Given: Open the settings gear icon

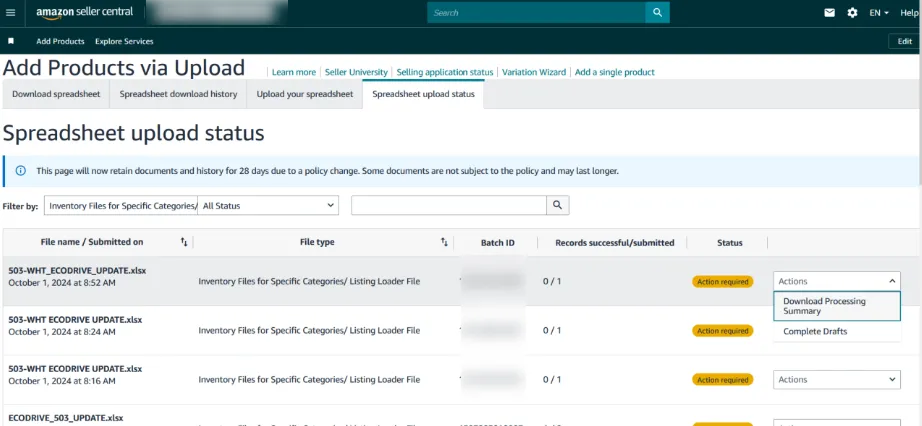Looking at the screenshot, I should click(x=852, y=13).
